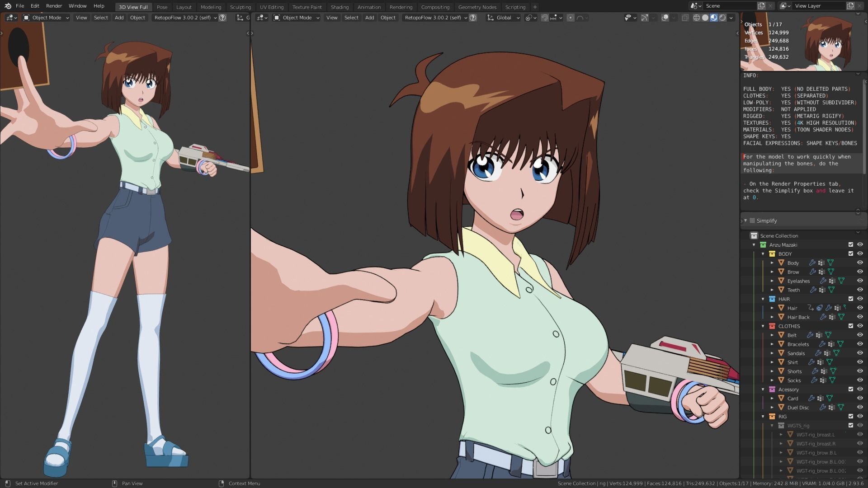Collapse the Anzu Mazaki collection
The height and width of the screenshot is (488, 868).
coord(754,245)
